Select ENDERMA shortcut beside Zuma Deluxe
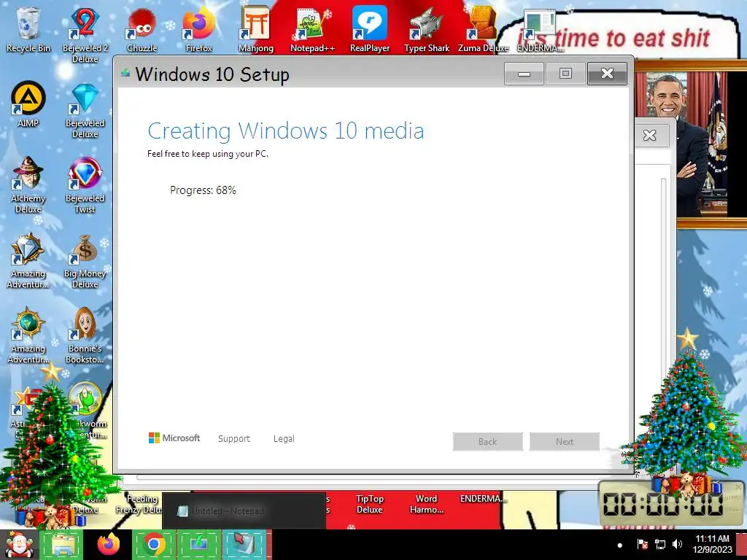Image resolution: width=747 pixels, height=560 pixels. pyautogui.click(x=540, y=29)
